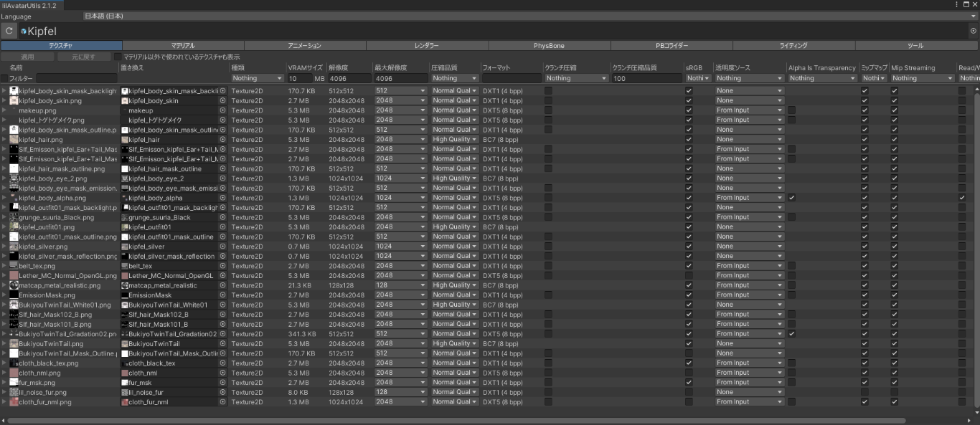Switch to the PhysBone tab
980x425 pixels.
coord(549,45)
